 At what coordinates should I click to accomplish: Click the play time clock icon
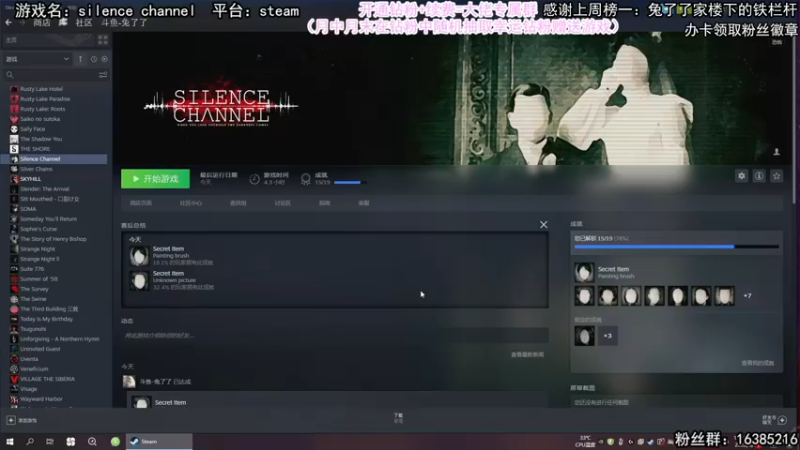[254, 179]
